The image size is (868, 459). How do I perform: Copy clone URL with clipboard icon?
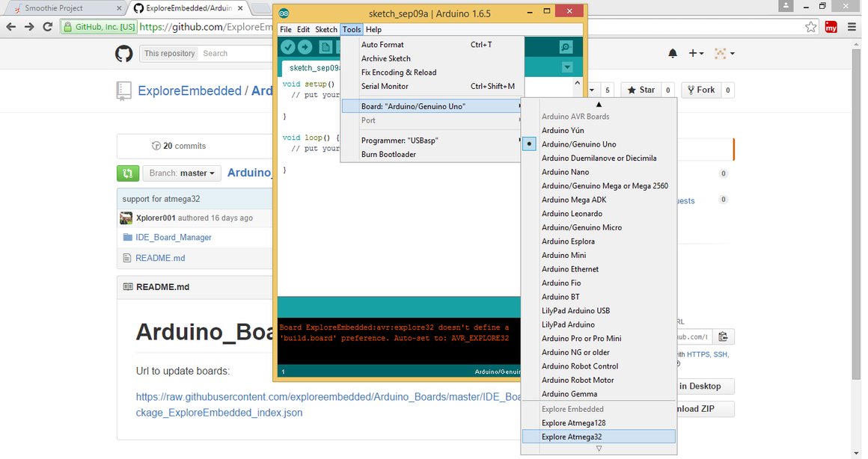pos(723,337)
